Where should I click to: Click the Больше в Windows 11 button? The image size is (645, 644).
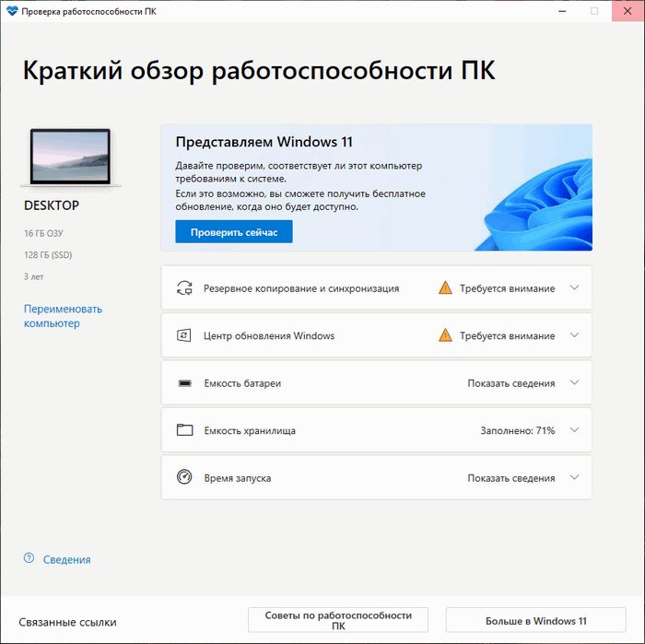tap(536, 621)
